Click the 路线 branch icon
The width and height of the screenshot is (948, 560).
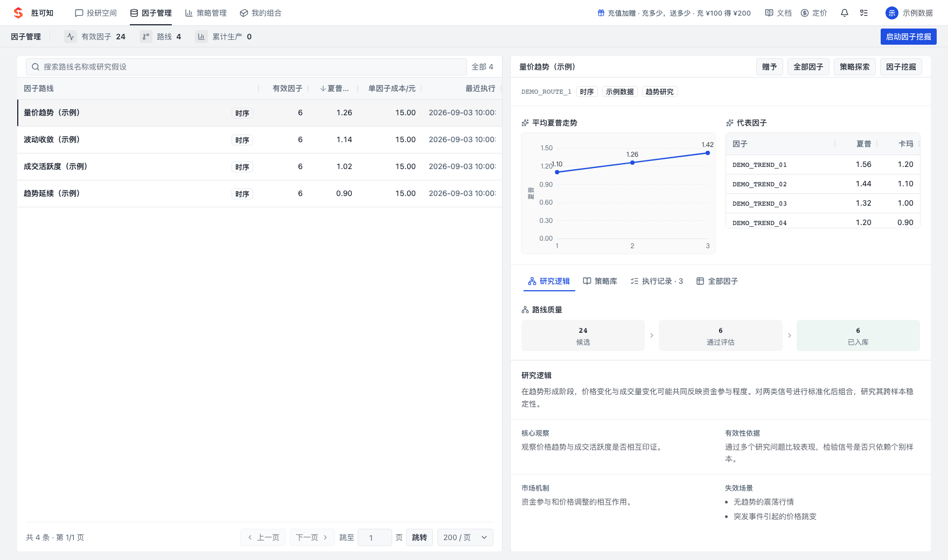(146, 37)
